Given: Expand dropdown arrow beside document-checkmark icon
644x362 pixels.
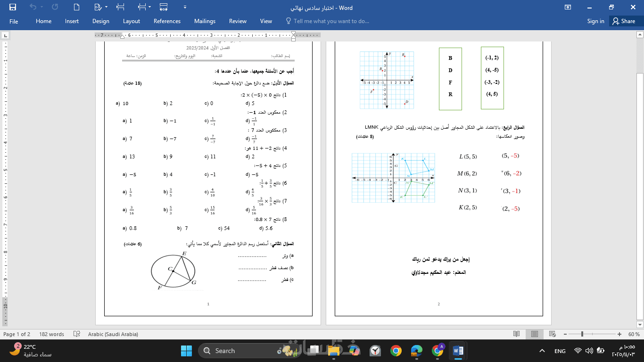Looking at the screenshot, I should [x=106, y=8].
